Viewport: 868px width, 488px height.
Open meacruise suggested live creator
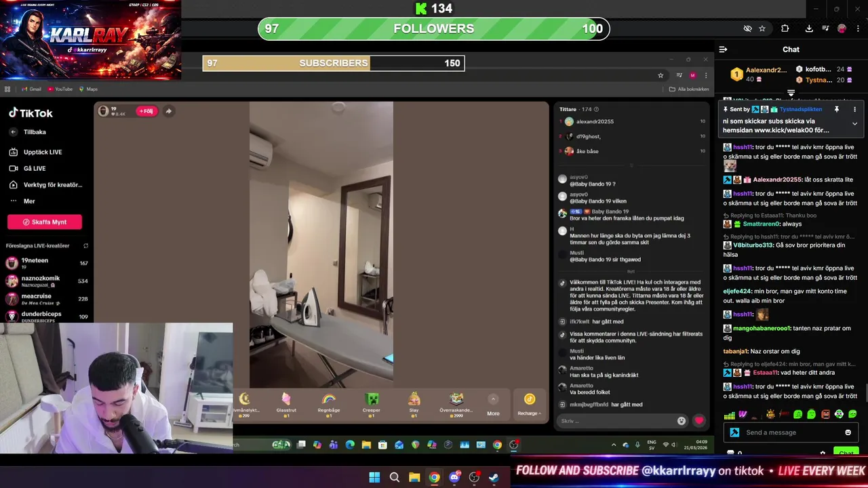tap(47, 299)
